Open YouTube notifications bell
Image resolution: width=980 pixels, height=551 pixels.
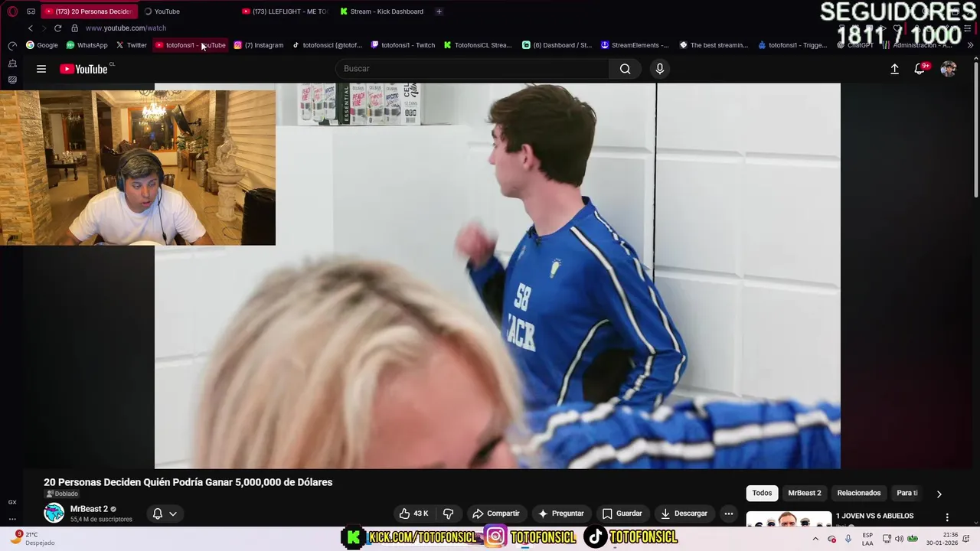coord(920,69)
